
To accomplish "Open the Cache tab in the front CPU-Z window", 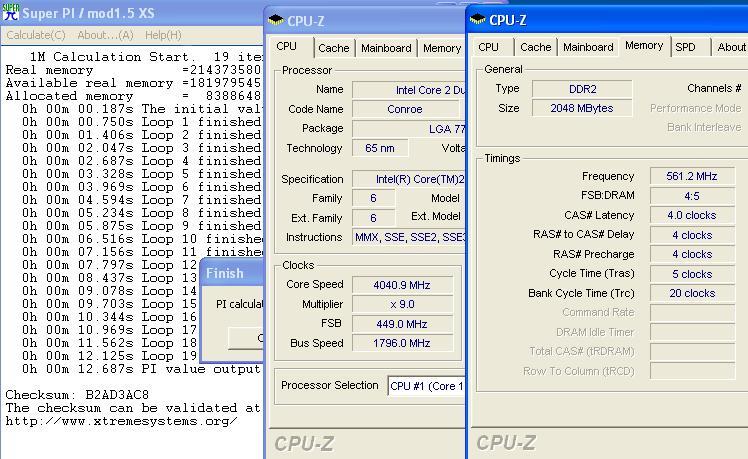I will [x=536, y=47].
